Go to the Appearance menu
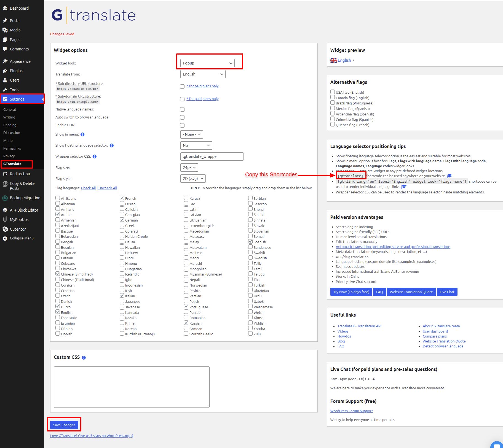 [20, 61]
